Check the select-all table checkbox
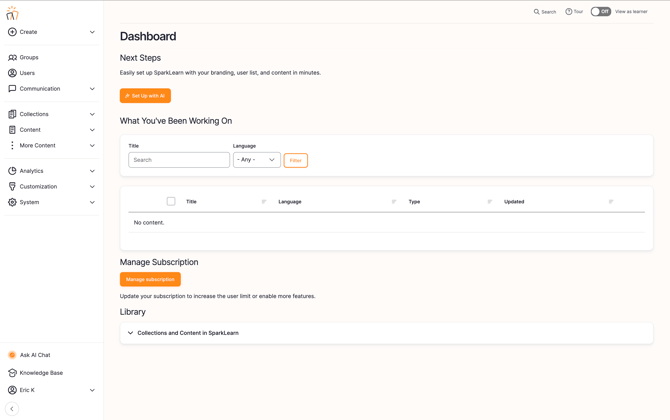670x420 pixels. pos(171,202)
